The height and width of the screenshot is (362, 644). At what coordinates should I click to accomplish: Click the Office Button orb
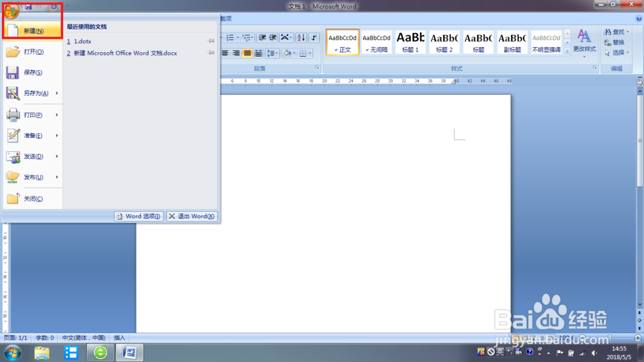click(x=12, y=11)
